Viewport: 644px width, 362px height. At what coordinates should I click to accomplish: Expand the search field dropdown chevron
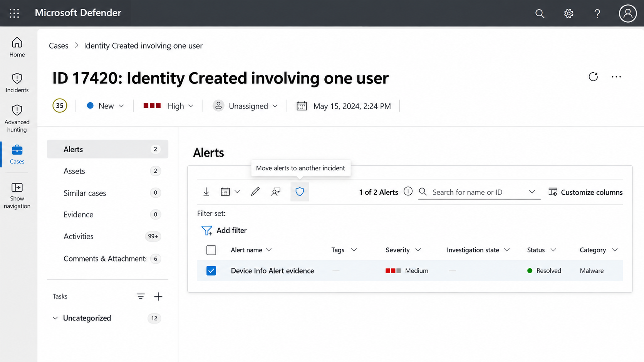[x=532, y=192]
